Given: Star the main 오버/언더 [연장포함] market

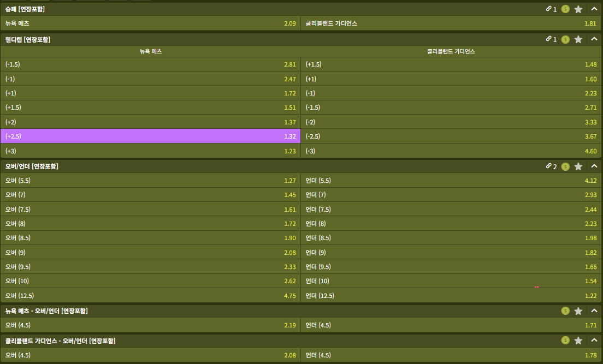Looking at the screenshot, I should [x=578, y=166].
